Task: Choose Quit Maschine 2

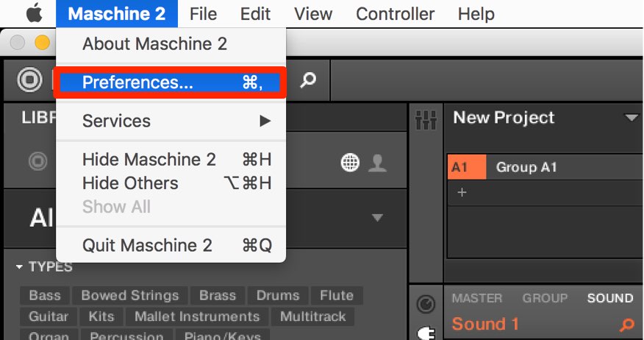Action: (171, 246)
